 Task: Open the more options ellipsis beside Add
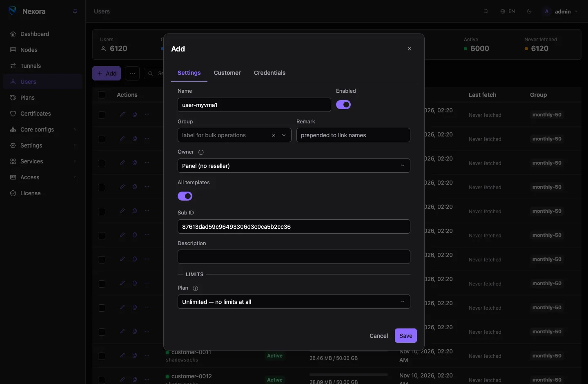point(132,74)
